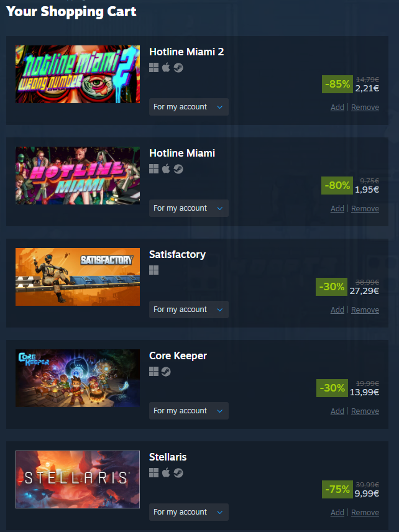Click Steam icon under Core Keeper title

(x=166, y=372)
